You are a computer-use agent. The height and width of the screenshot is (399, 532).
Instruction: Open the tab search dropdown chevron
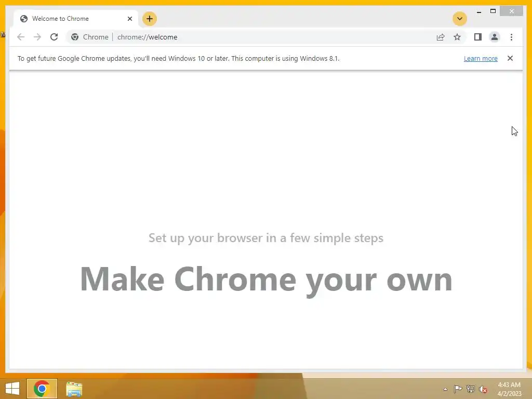pos(459,19)
